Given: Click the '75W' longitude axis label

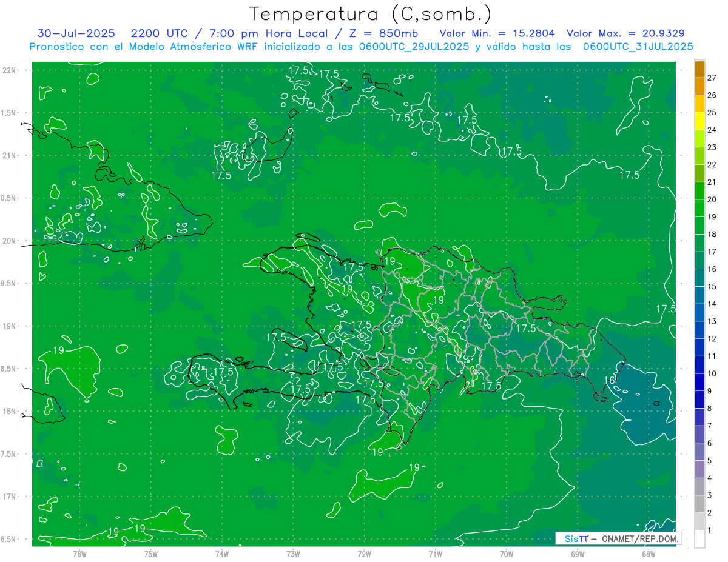Looking at the screenshot, I should click(151, 554).
